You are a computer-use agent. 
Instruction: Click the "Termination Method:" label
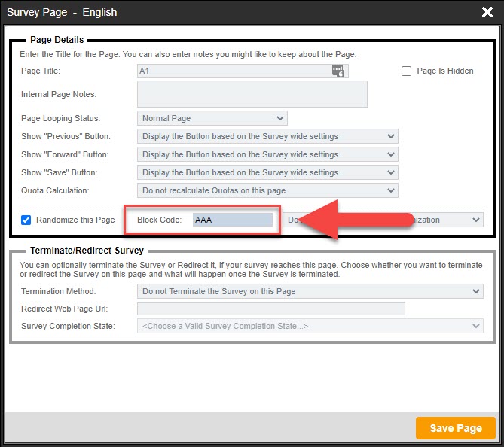tap(59, 291)
